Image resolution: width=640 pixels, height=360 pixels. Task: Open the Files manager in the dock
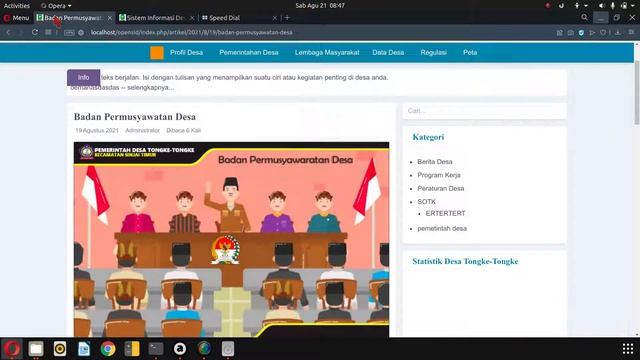[x=36, y=349]
